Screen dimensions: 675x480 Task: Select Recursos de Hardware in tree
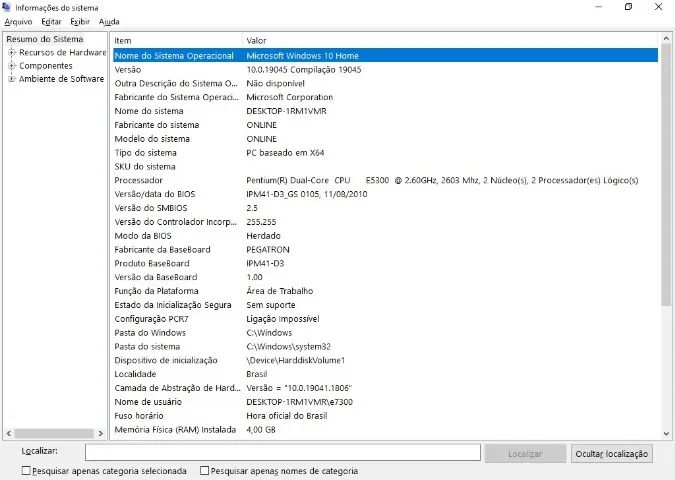coord(62,53)
